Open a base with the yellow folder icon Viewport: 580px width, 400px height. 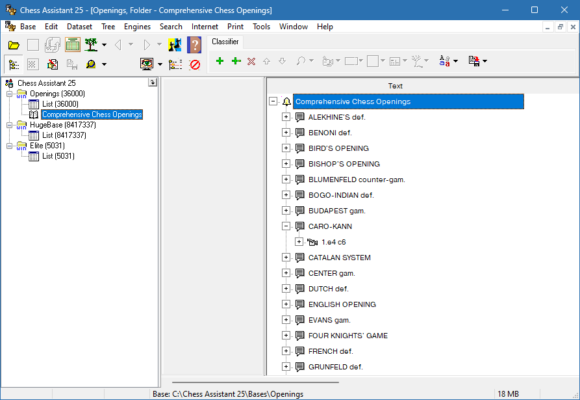point(14,45)
